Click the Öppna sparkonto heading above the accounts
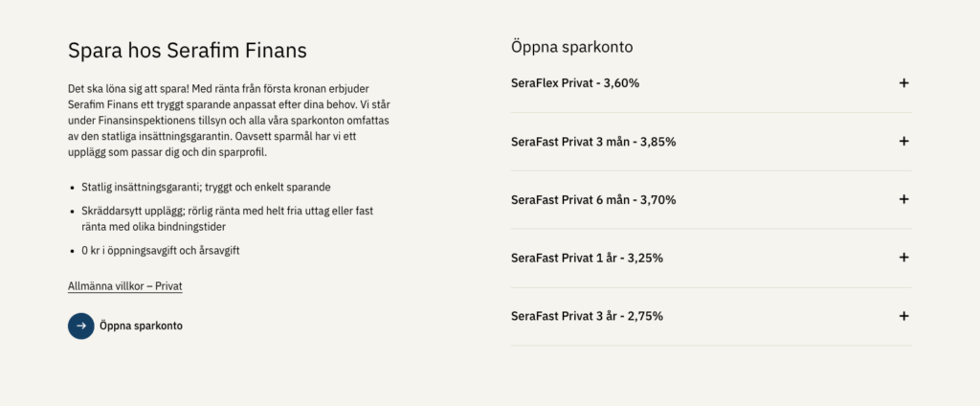The width and height of the screenshot is (980, 406). coord(571,46)
